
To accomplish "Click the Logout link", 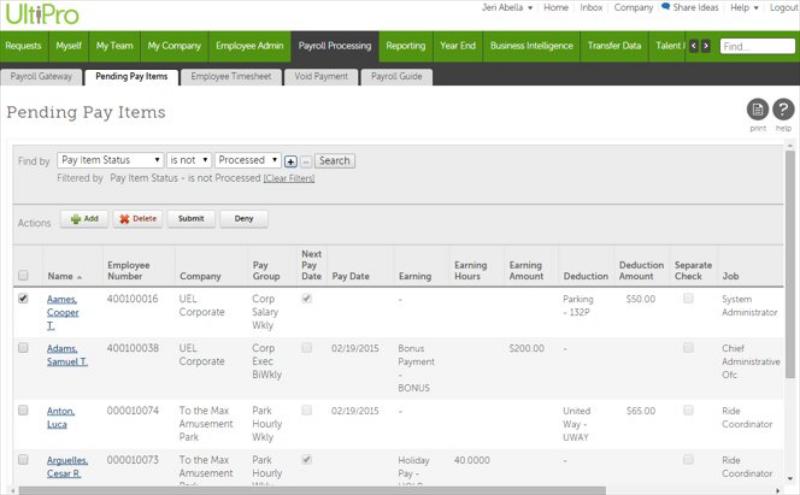I will pyautogui.click(x=784, y=8).
